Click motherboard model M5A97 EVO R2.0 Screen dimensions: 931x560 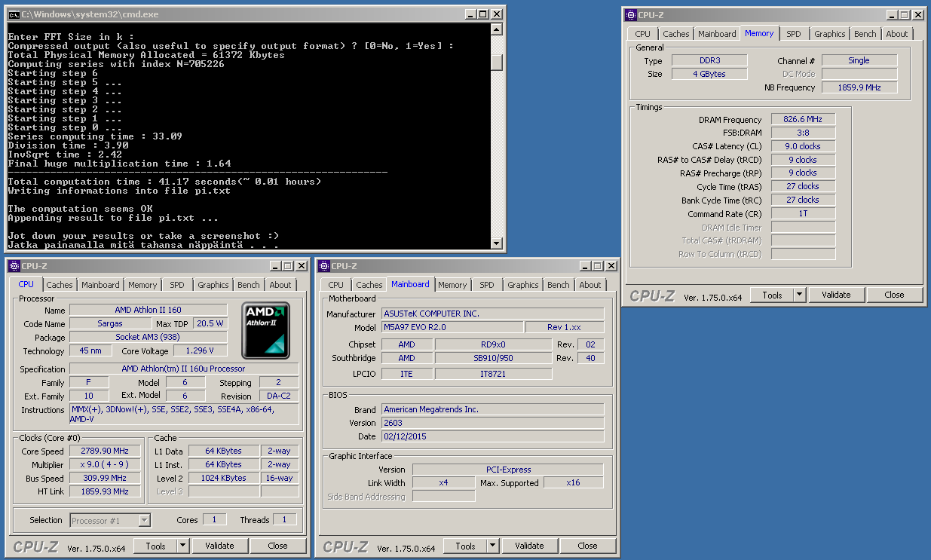click(x=452, y=327)
